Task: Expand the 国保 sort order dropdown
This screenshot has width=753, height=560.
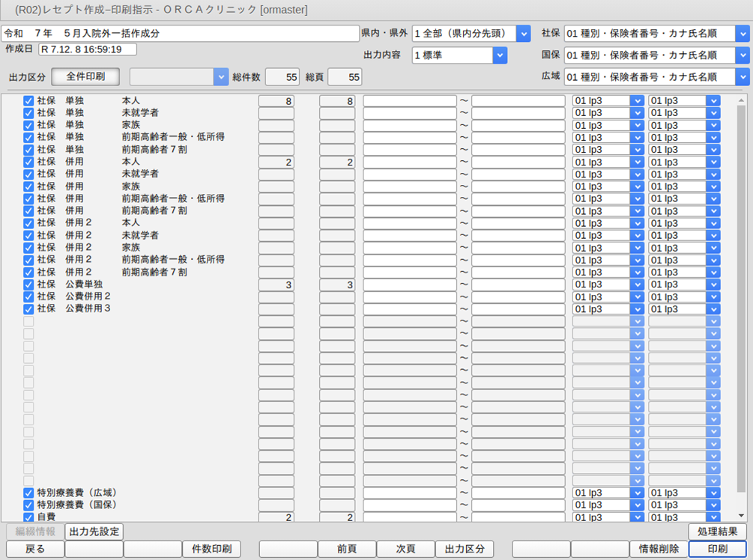Action: coord(743,55)
